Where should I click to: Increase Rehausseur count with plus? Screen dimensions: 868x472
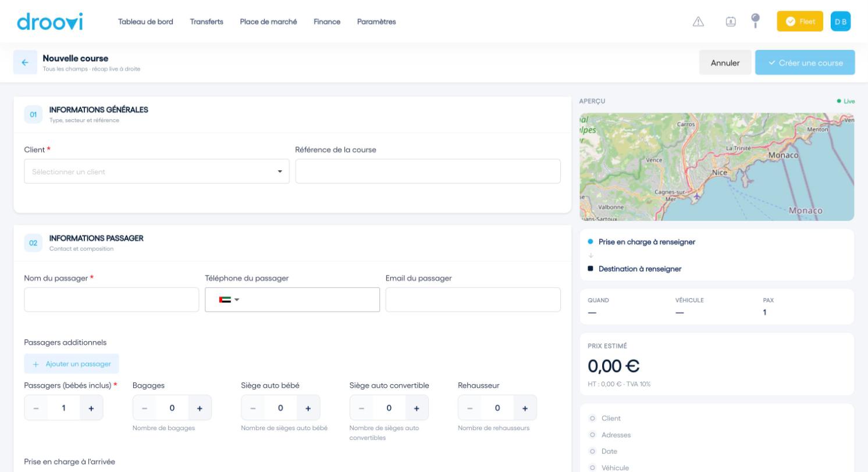525,408
